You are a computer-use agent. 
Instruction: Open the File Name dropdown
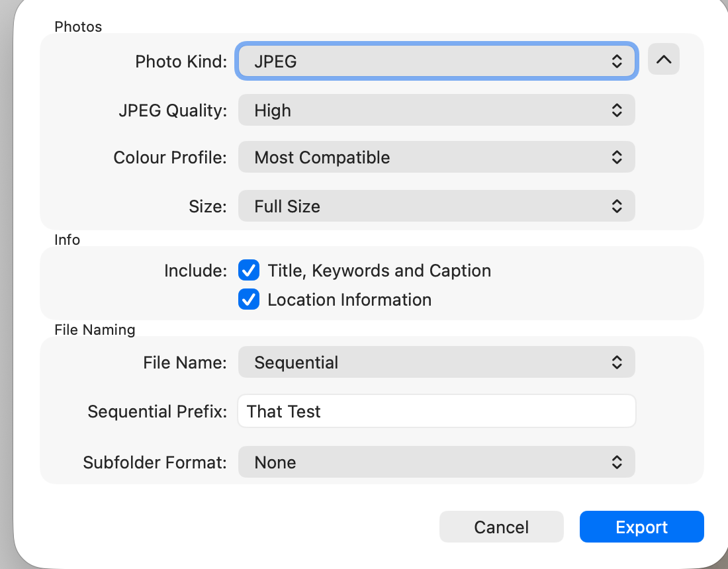tap(424, 363)
